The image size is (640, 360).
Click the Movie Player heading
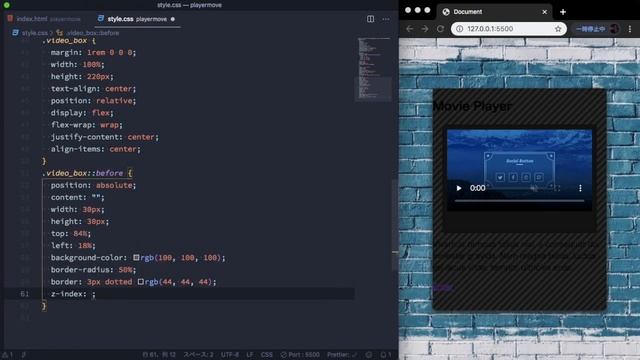(472, 106)
